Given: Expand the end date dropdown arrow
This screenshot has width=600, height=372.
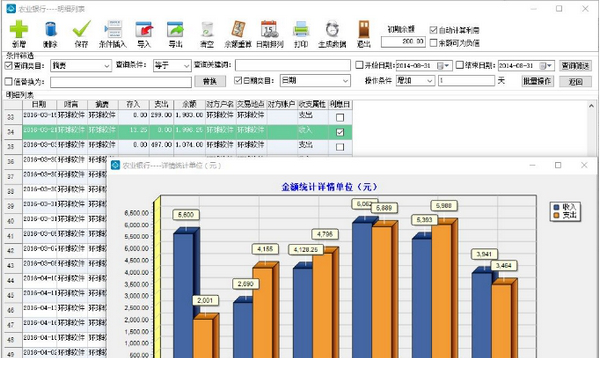Looking at the screenshot, I should [x=549, y=66].
